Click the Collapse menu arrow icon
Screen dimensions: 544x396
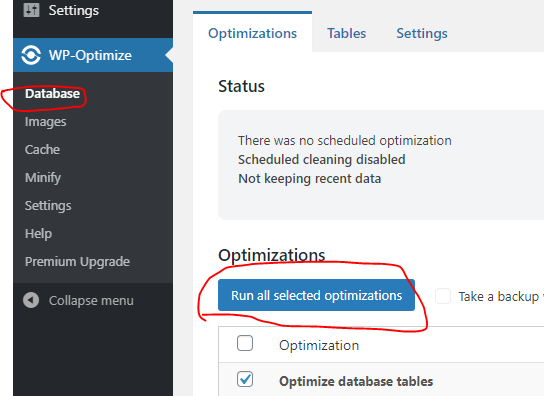coord(31,300)
